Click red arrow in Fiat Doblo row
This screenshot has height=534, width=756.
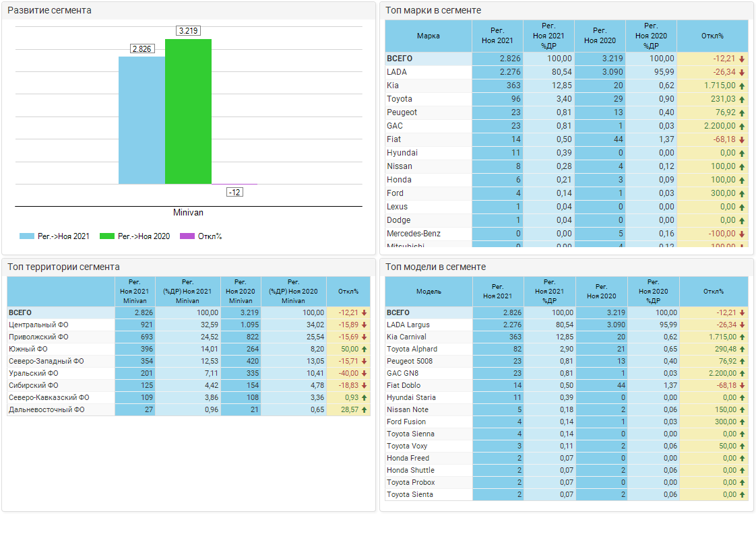(x=742, y=385)
